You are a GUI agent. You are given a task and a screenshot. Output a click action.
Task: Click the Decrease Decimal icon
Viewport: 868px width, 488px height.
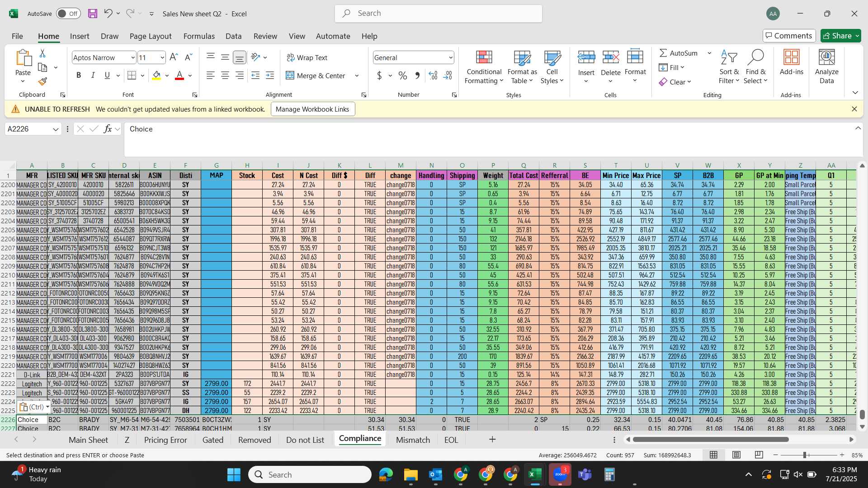point(448,75)
